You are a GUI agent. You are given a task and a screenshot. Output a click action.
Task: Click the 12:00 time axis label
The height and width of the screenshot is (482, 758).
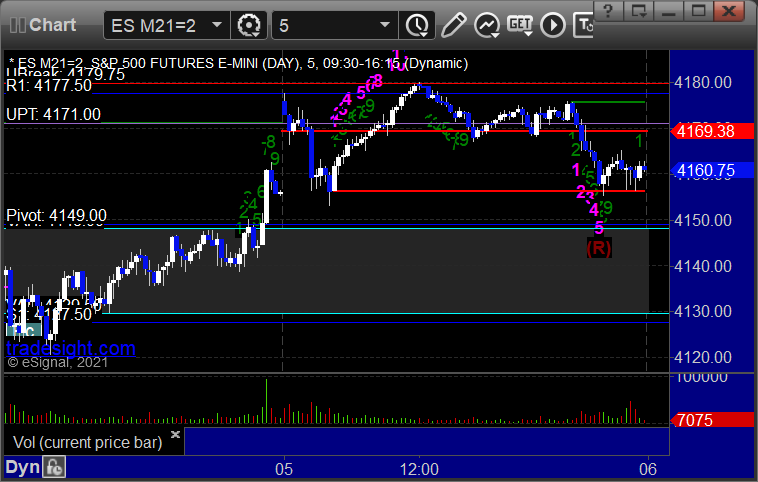[x=419, y=469]
